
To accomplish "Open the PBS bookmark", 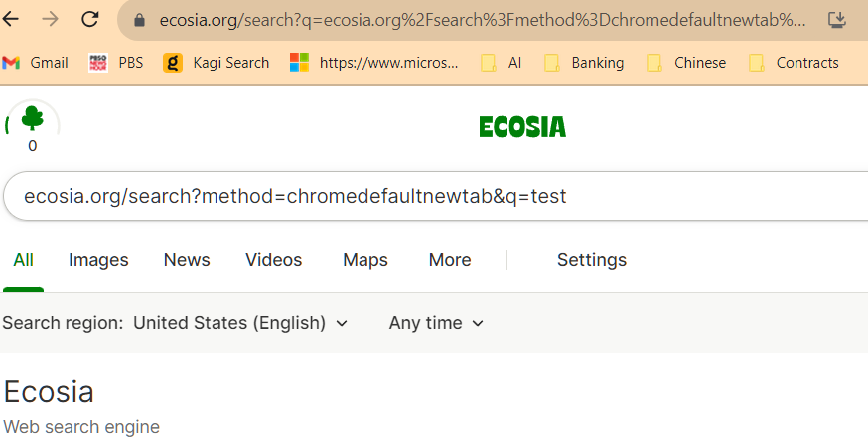I will tap(116, 63).
